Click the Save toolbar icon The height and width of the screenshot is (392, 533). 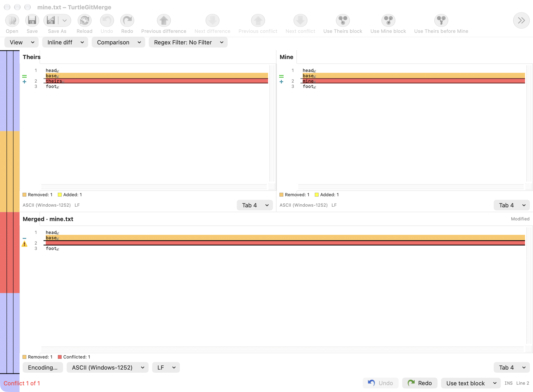[x=32, y=21]
